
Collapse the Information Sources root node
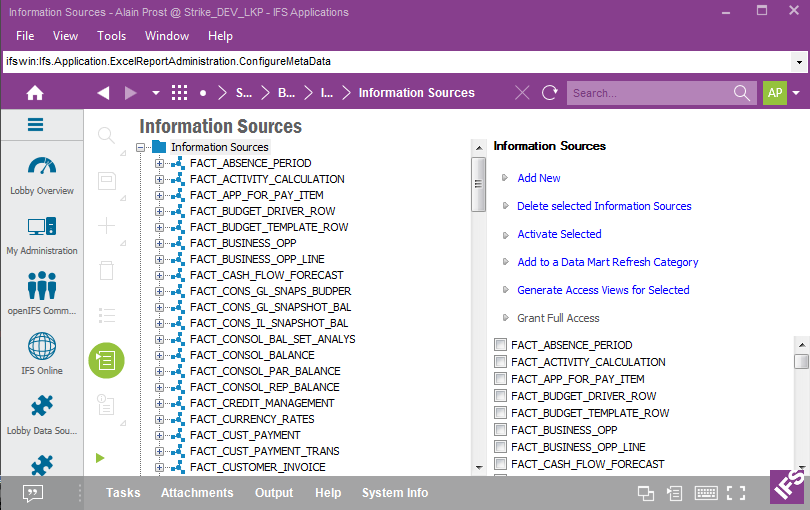[141, 147]
